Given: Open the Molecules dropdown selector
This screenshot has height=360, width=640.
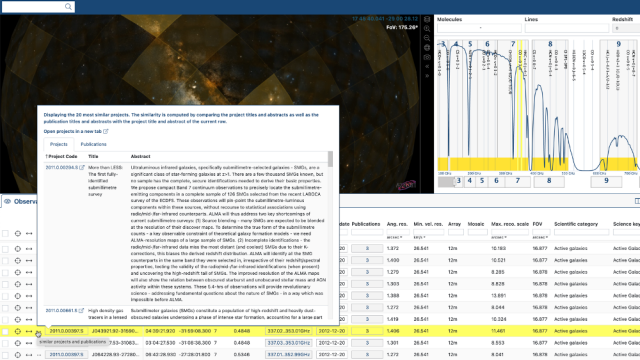Looking at the screenshot, I should coord(479,28).
